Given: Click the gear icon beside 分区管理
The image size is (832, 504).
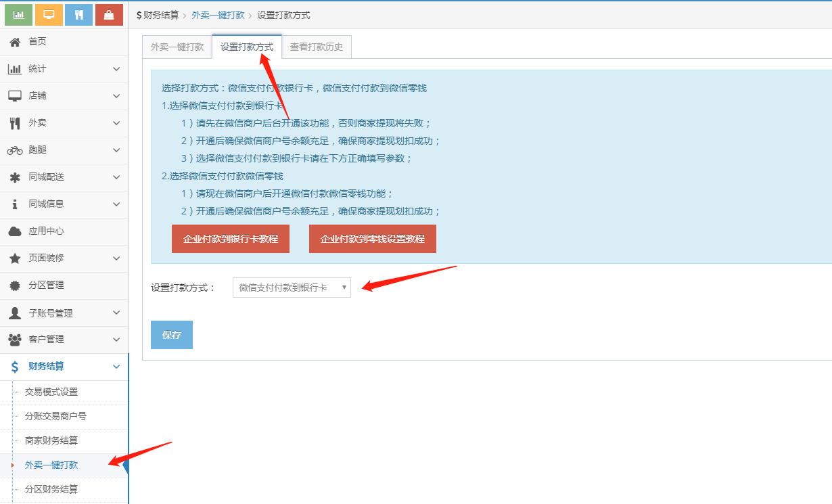Looking at the screenshot, I should pos(15,285).
